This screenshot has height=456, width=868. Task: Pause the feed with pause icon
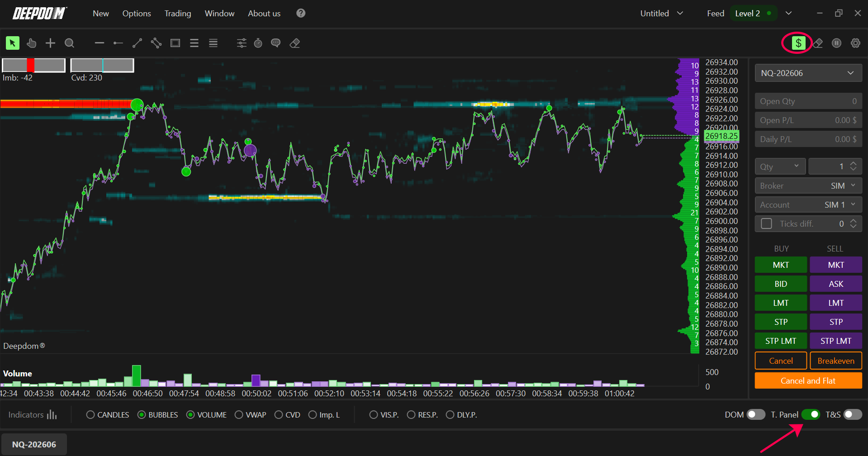click(x=836, y=43)
